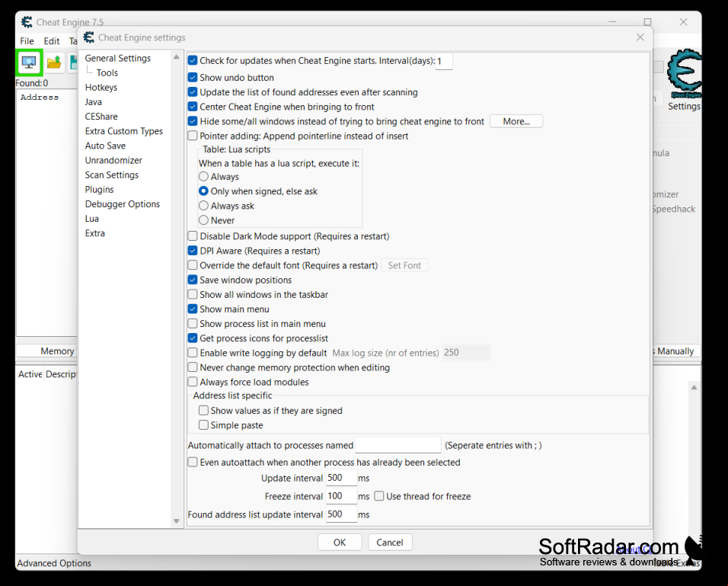Image resolution: width=728 pixels, height=586 pixels.
Task: Click the Cancel button
Action: (x=390, y=543)
